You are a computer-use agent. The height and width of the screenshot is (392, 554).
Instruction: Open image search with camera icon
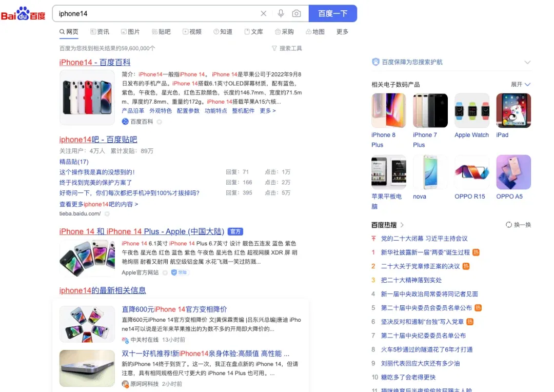[296, 13]
